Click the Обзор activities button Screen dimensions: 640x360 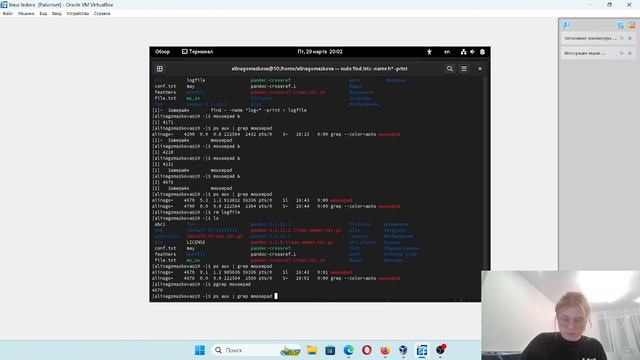(x=162, y=52)
